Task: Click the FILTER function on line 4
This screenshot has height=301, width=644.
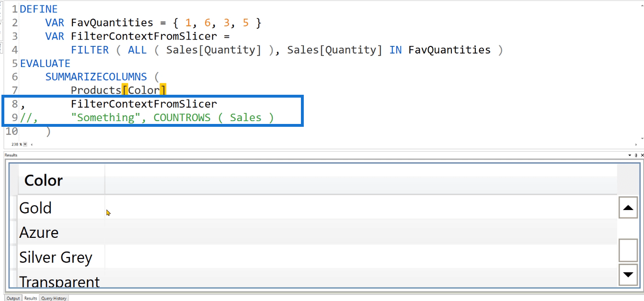Action: [90, 50]
